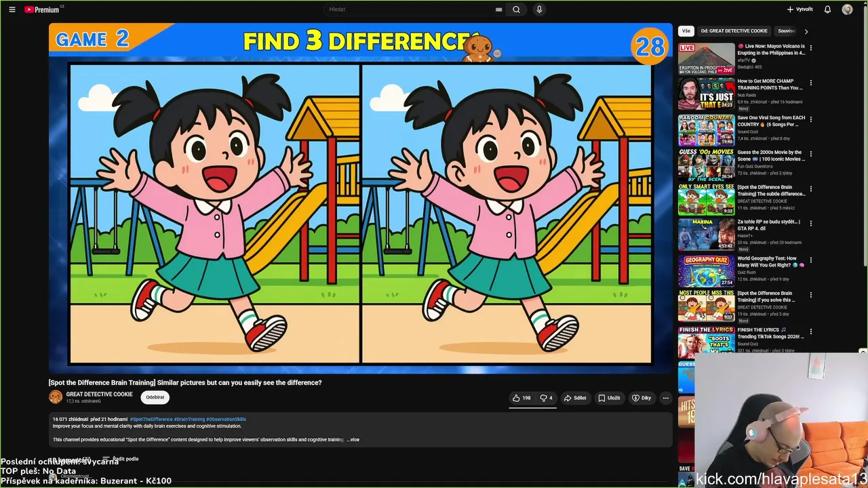Dislike the video thumbs down

546,398
